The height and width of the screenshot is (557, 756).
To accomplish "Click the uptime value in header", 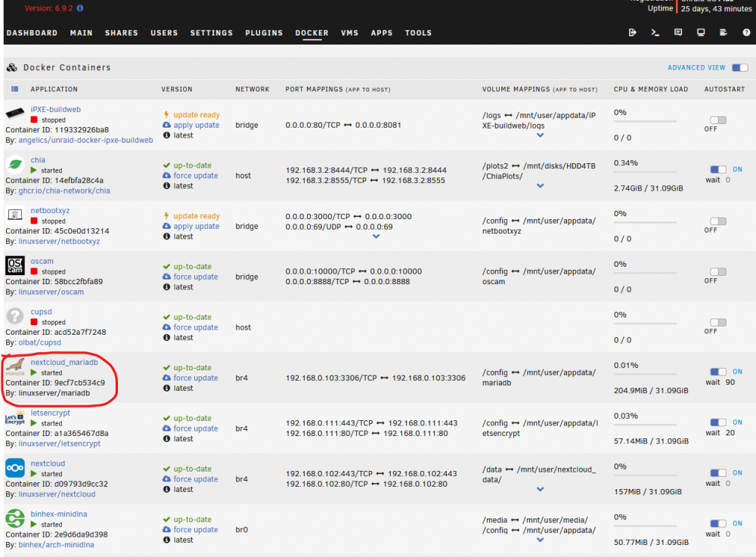I will (716, 8).
